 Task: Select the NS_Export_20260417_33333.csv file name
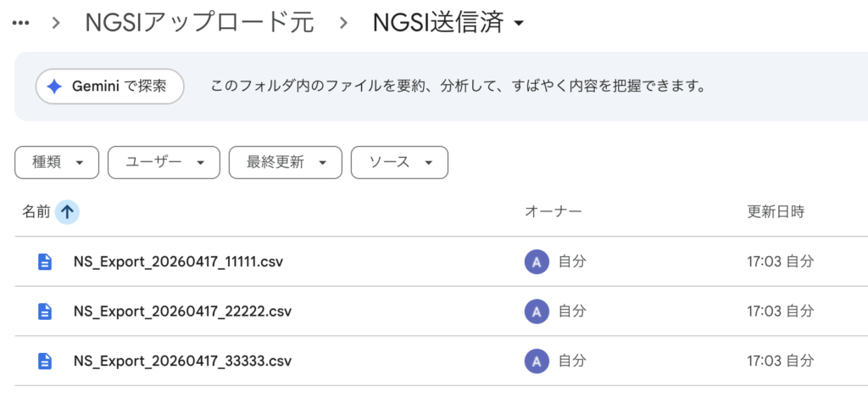(x=182, y=361)
